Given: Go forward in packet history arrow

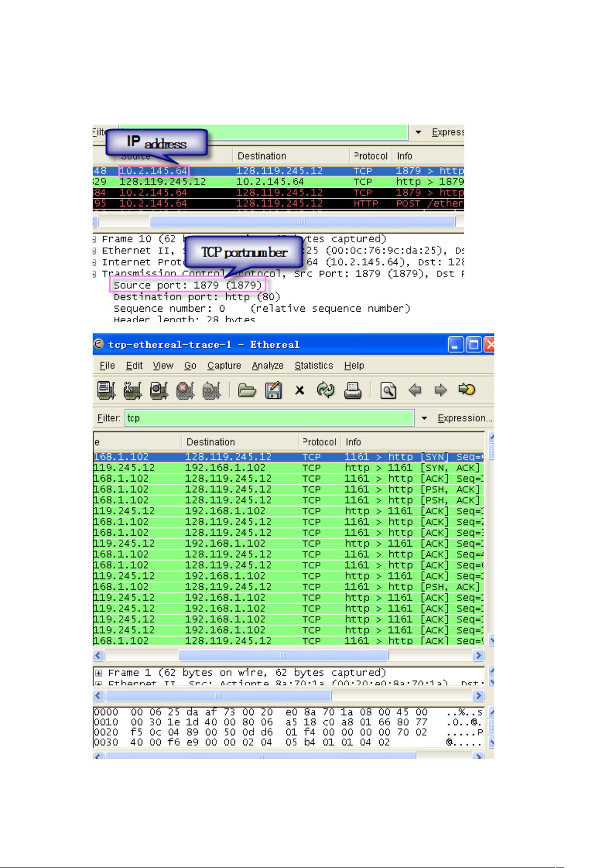Looking at the screenshot, I should pos(440,390).
